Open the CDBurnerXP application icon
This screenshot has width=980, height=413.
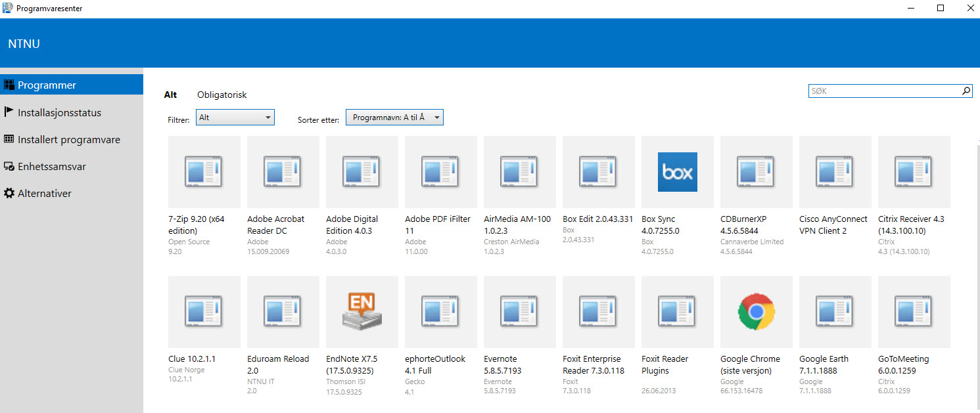tap(757, 172)
